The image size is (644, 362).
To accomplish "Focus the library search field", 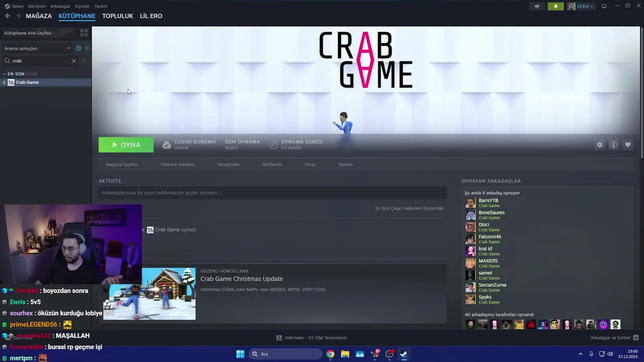I will click(40, 61).
